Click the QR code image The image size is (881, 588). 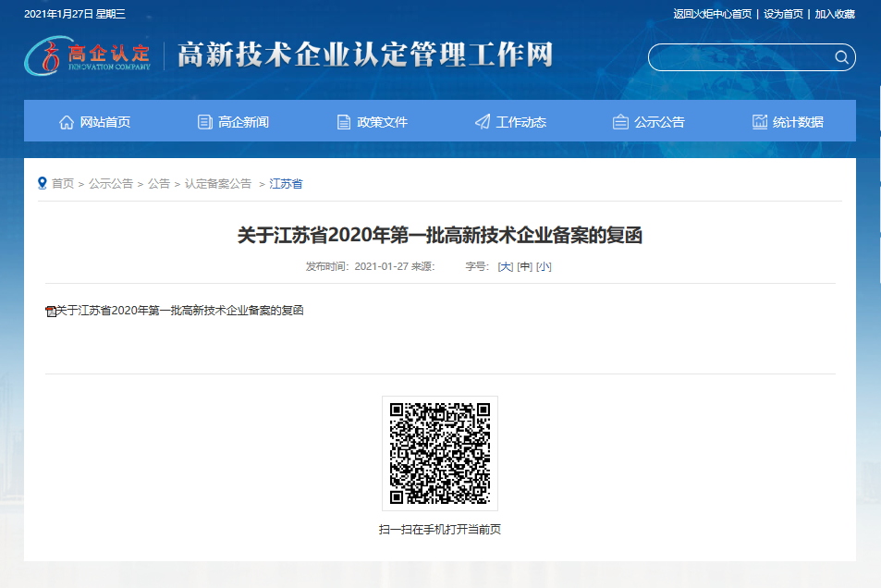tap(440, 453)
